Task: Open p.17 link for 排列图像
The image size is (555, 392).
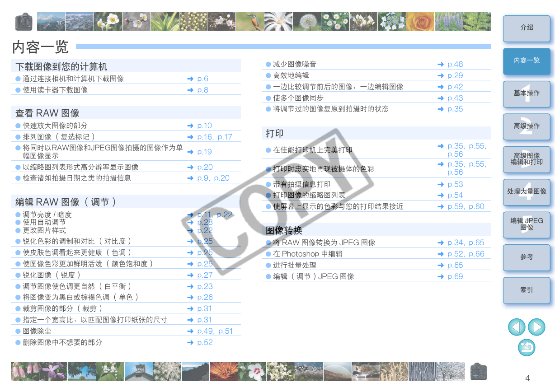Action: [225, 137]
